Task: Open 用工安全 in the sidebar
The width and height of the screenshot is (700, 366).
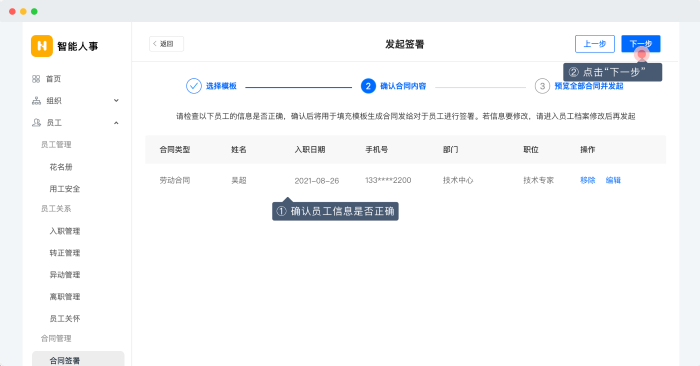Action: click(65, 189)
